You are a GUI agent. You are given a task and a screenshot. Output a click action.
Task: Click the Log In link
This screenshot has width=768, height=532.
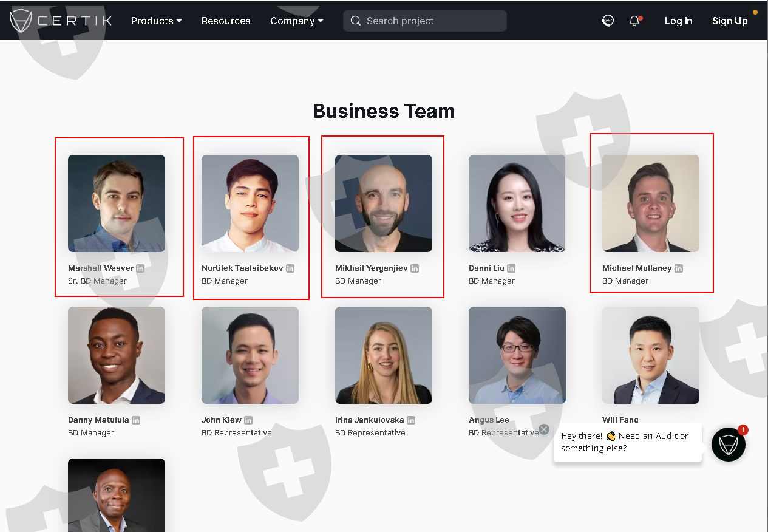678,21
